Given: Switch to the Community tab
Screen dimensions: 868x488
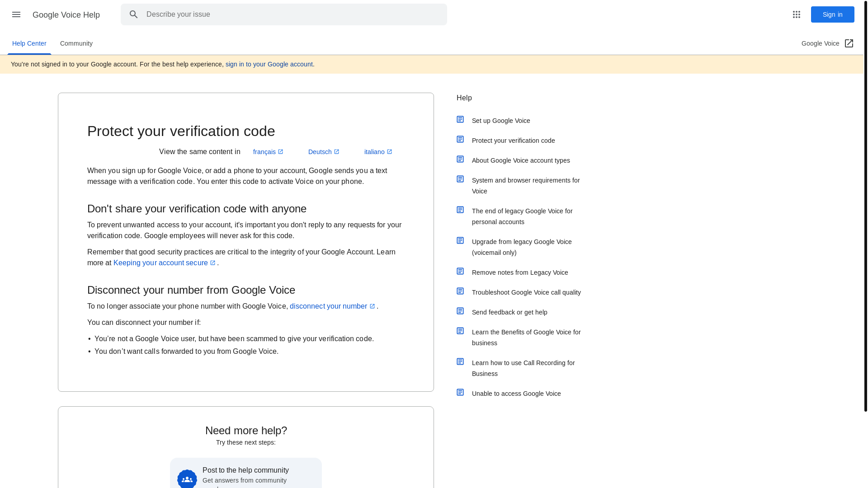Looking at the screenshot, I should click(x=76, y=43).
